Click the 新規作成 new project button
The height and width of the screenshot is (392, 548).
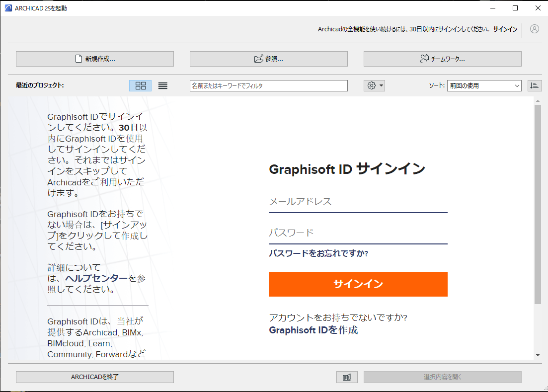(x=95, y=59)
